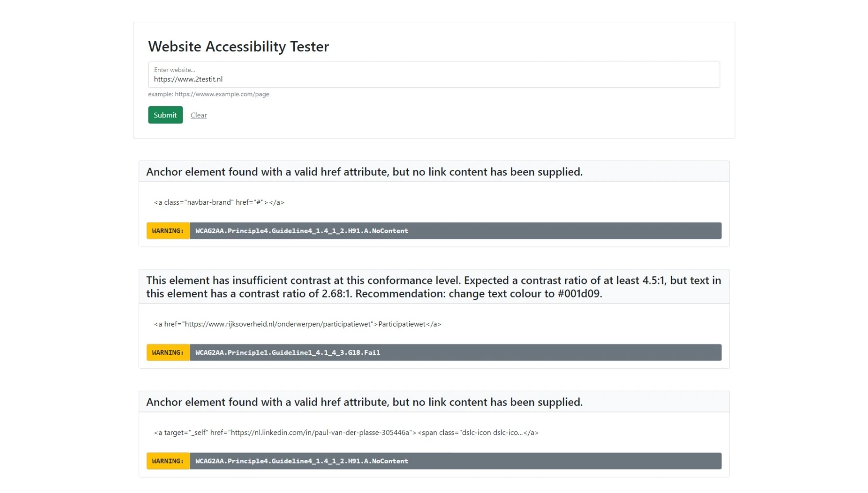This screenshot has width=868, height=493.
Task: Click the Participatiewet anchor code snippet
Action: point(297,324)
